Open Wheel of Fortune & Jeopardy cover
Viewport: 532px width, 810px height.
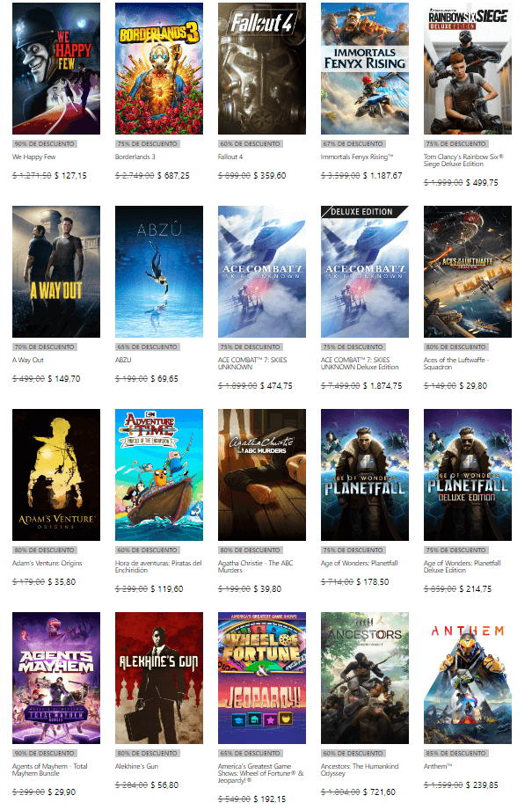click(x=262, y=678)
